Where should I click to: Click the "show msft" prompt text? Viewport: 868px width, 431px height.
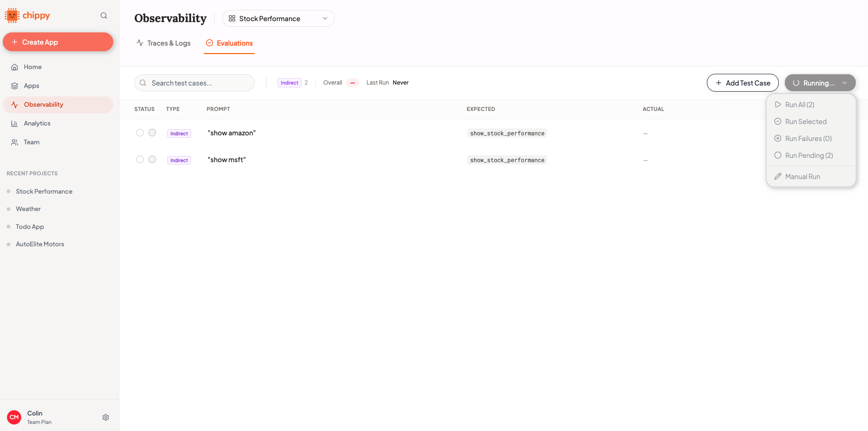click(x=227, y=160)
